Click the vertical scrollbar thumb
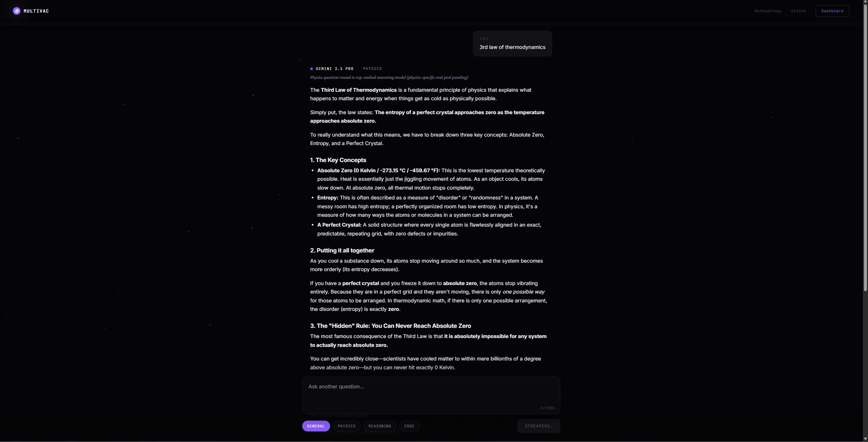 (865, 148)
